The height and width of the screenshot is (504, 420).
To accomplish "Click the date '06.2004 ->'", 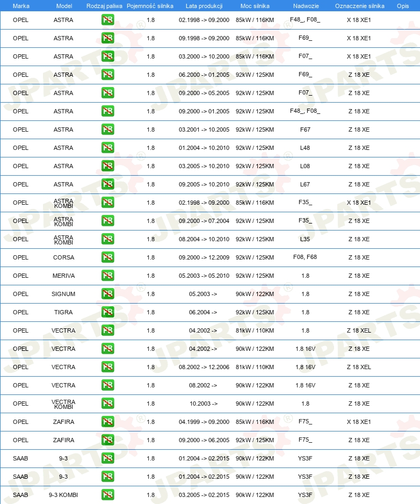I will pos(203,312).
